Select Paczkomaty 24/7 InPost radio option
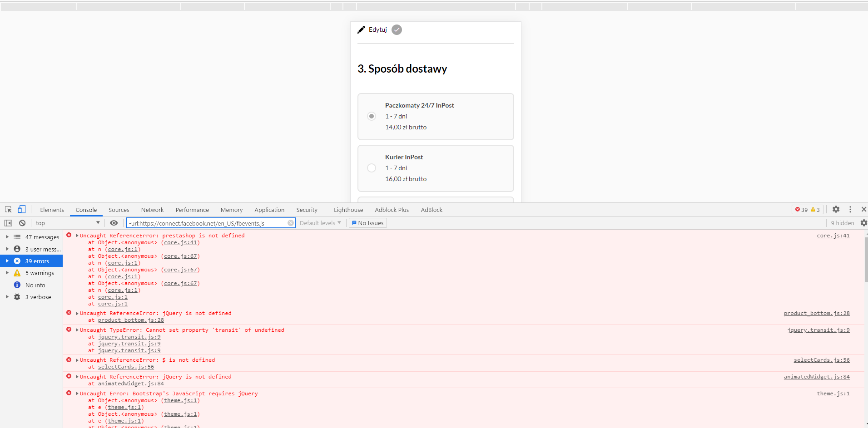The width and height of the screenshot is (868, 428). coord(372,116)
